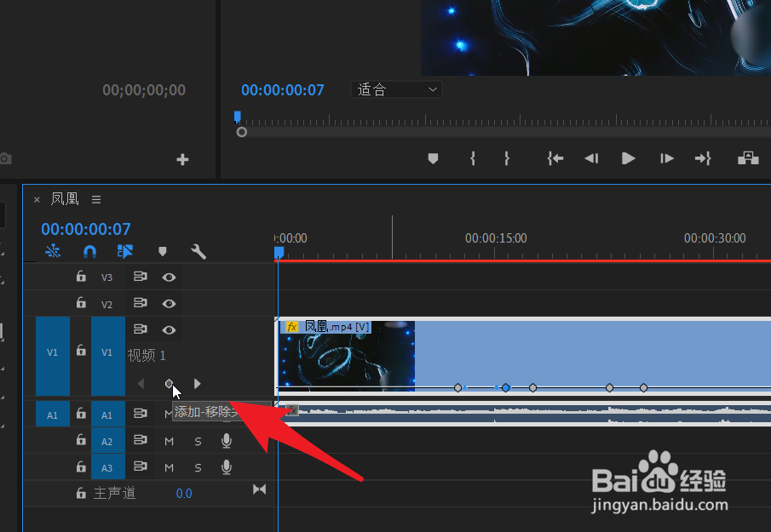Select V2 track target
Screen dimensions: 771x532
tap(106, 304)
